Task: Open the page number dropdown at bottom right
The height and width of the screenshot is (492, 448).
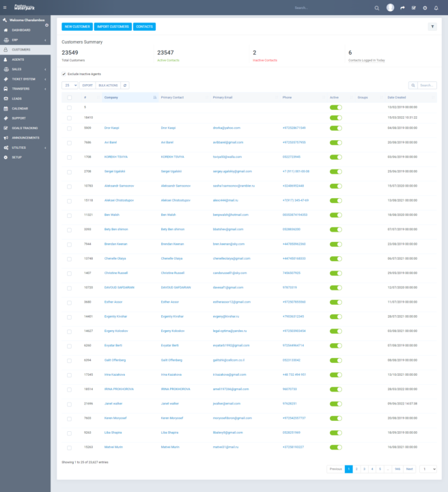Action: click(x=428, y=469)
